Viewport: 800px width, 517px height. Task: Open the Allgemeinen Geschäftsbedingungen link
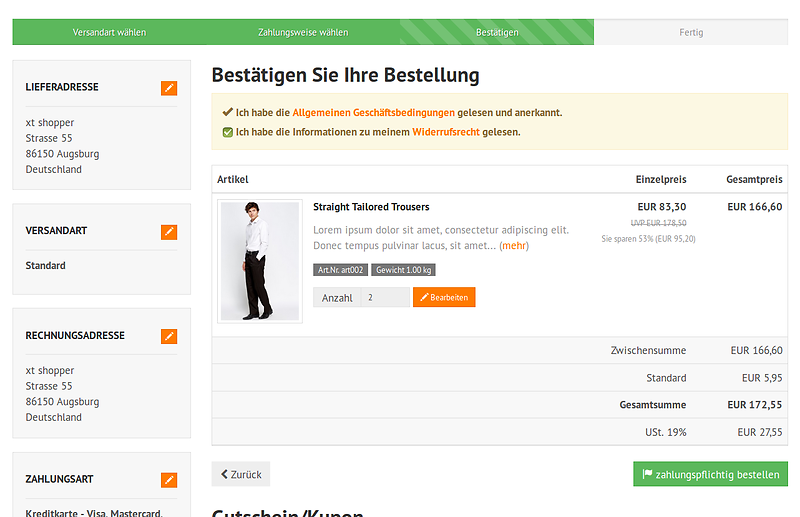(373, 113)
